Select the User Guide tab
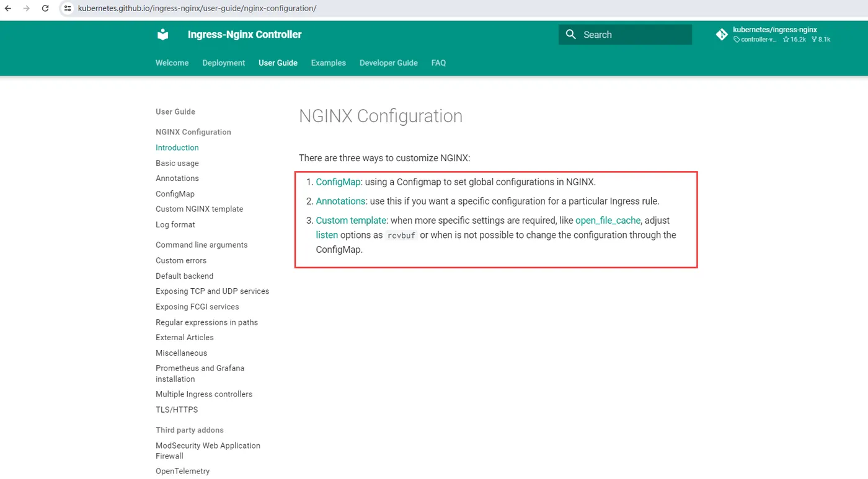Viewport: 868px width, 479px height. [278, 63]
